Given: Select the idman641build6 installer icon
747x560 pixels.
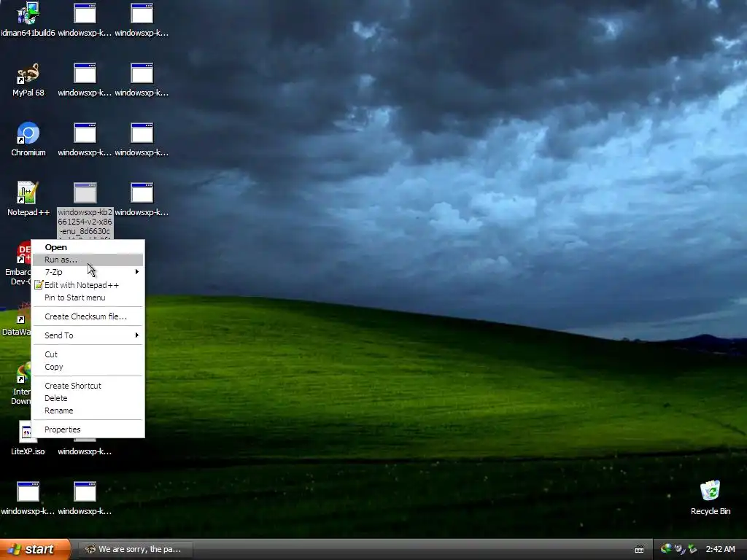Looking at the screenshot, I should coord(28,13).
